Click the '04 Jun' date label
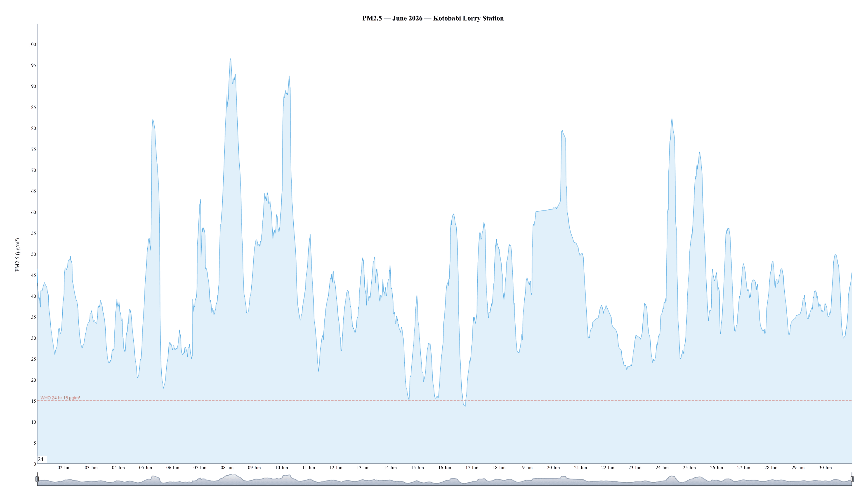The image size is (868, 500). (x=118, y=468)
